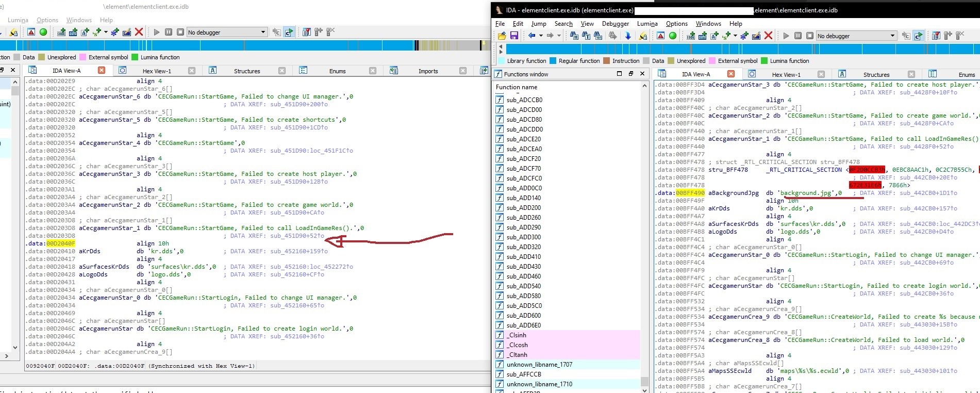980x393 pixels.
Task: Click edit pencil icon in left window toolbar
Action: pos(127,32)
